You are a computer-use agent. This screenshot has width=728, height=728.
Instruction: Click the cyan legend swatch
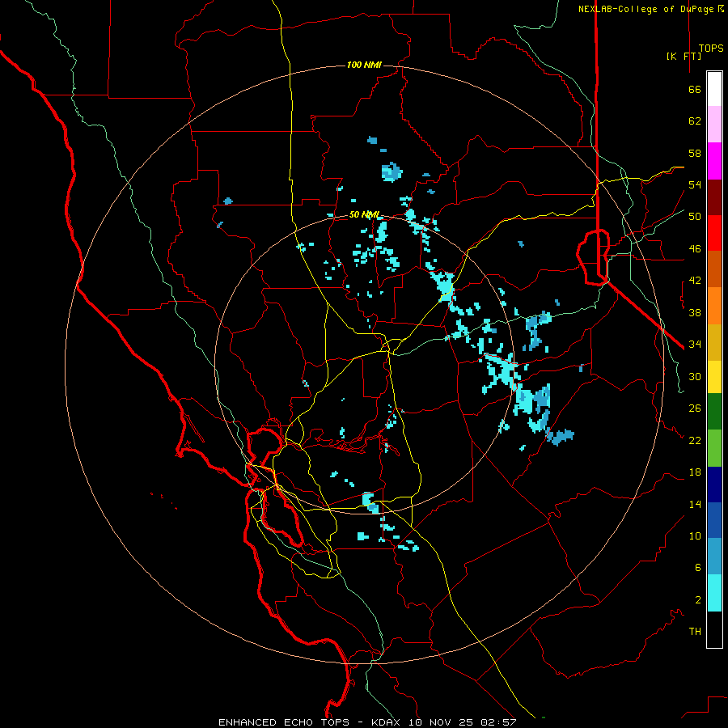coord(714,593)
